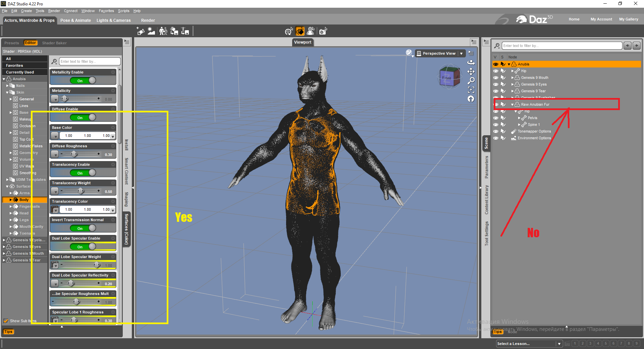Select the Region Navigator person tool
Viewport: 644px width, 349px height.
point(311,31)
